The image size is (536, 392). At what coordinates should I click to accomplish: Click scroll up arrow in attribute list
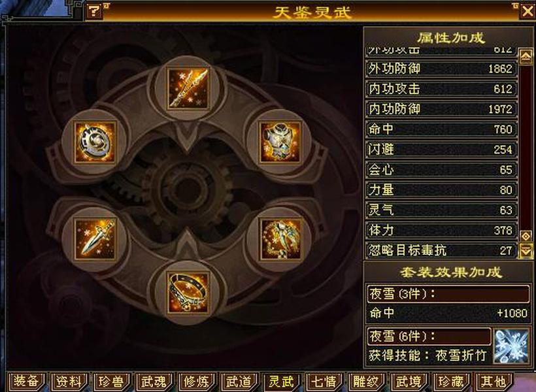click(526, 56)
